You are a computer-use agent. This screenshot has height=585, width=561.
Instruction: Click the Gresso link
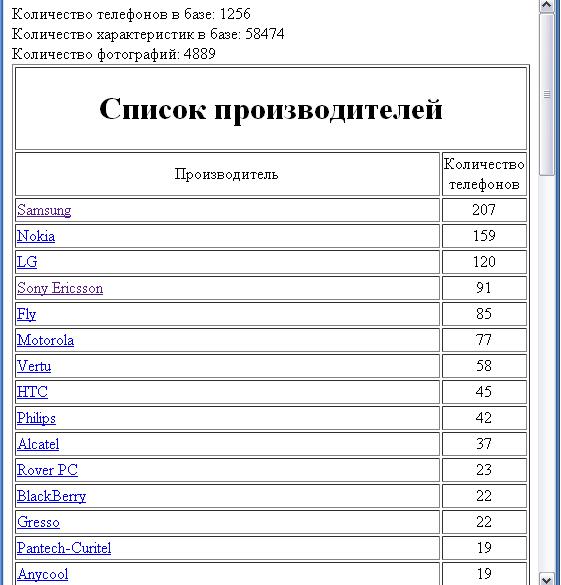[38, 522]
